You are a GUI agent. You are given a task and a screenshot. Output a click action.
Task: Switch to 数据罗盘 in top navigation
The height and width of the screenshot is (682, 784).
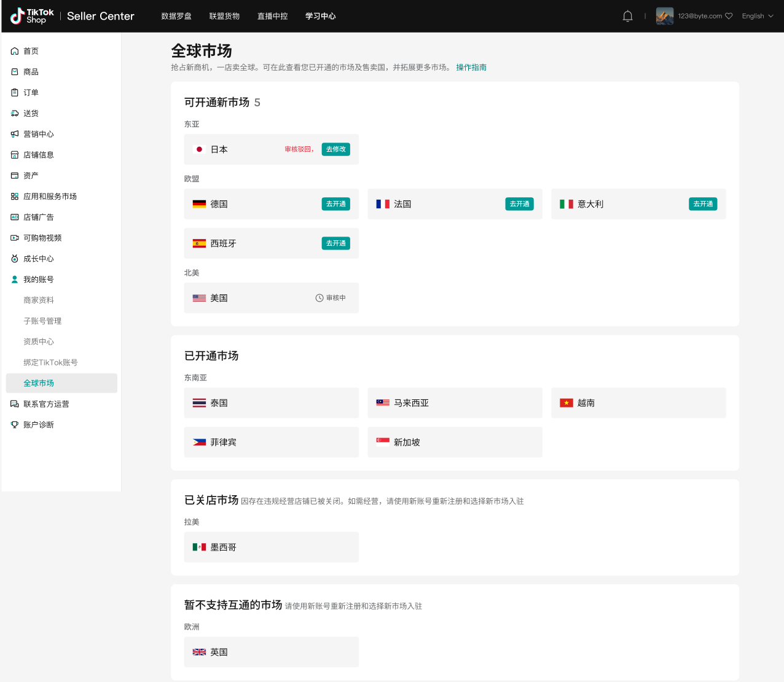[x=176, y=16]
